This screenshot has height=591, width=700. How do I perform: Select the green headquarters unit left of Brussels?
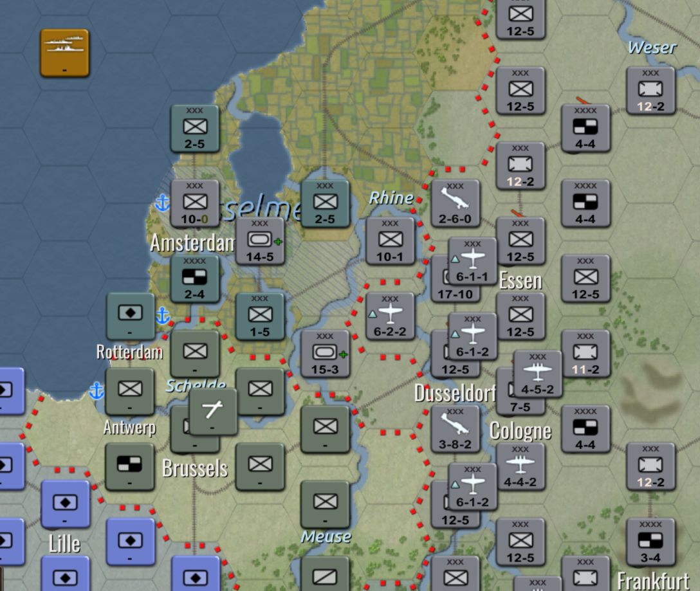[130, 467]
